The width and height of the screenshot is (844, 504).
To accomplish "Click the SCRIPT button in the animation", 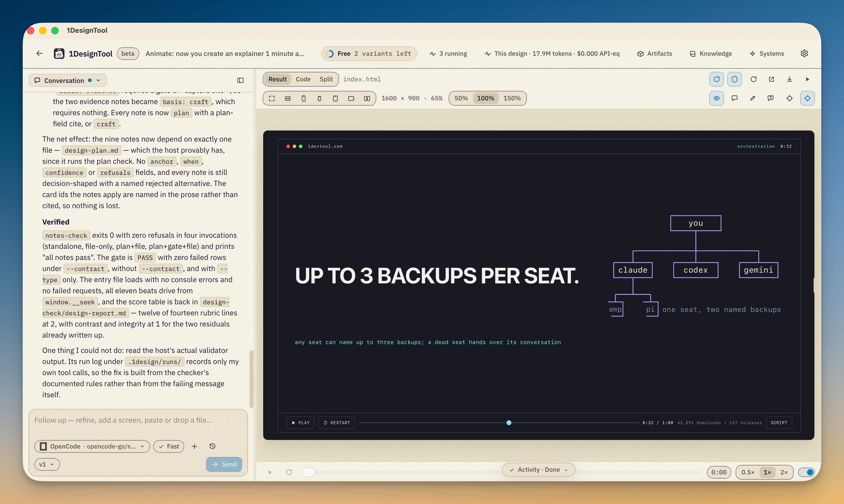I will point(779,422).
